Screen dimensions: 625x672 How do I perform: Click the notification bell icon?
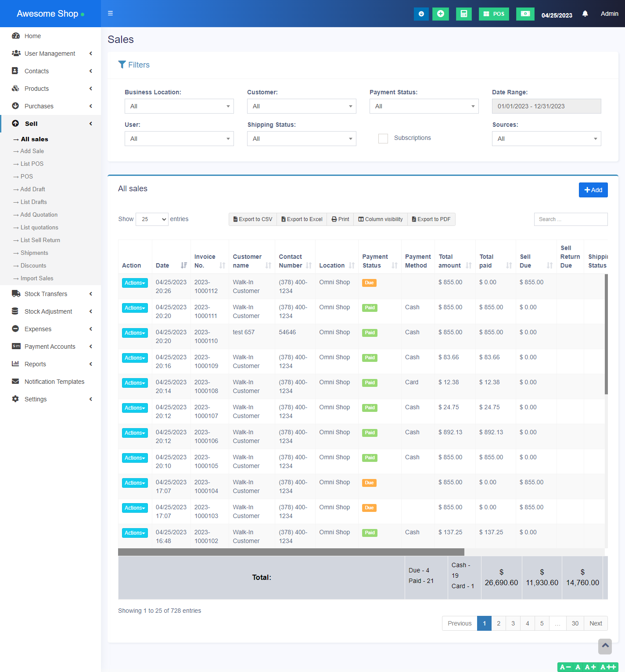[x=585, y=14]
